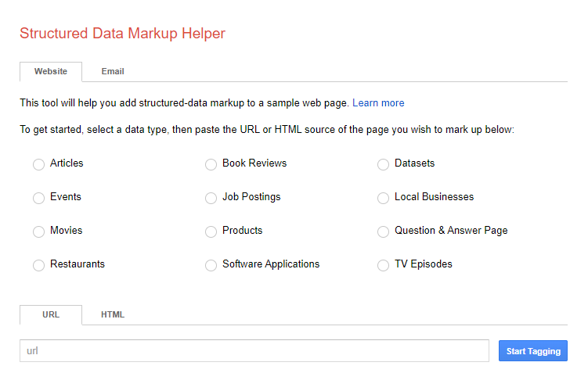
Task: Select the URL input tab
Action: [x=51, y=314]
